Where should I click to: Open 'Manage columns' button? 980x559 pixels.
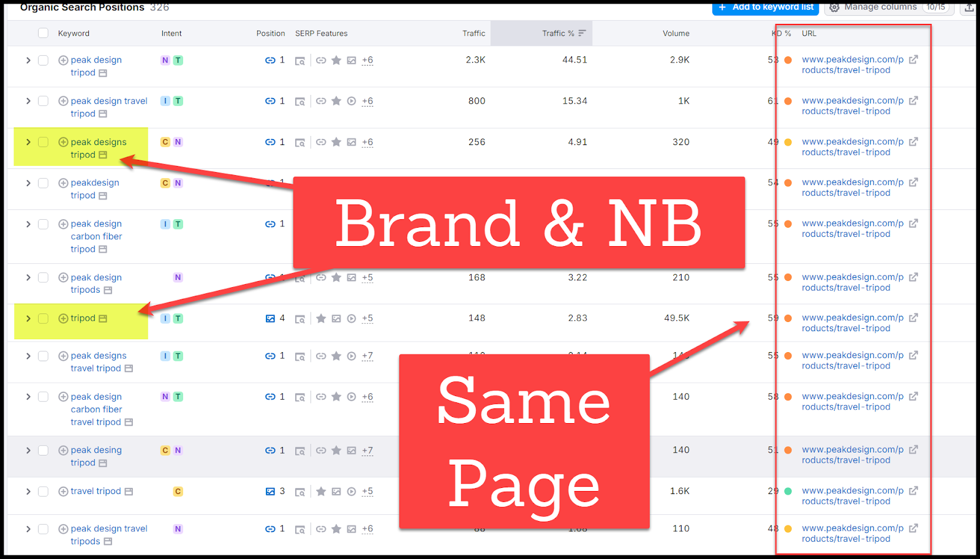(x=889, y=7)
